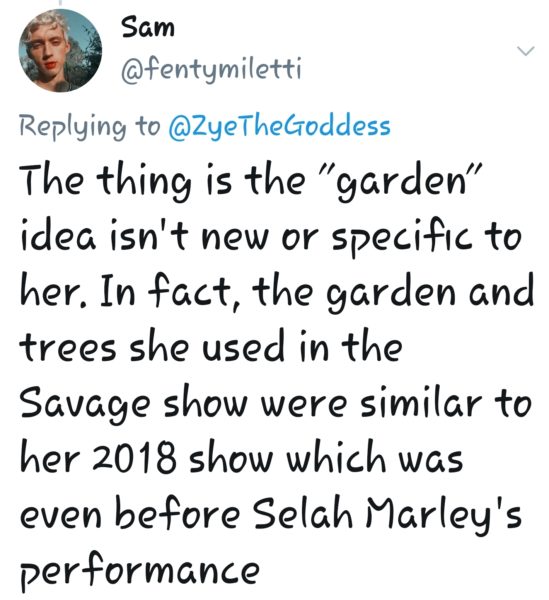Click the word 'idea' in tweet body
The height and width of the screenshot is (600, 549).
[58, 236]
